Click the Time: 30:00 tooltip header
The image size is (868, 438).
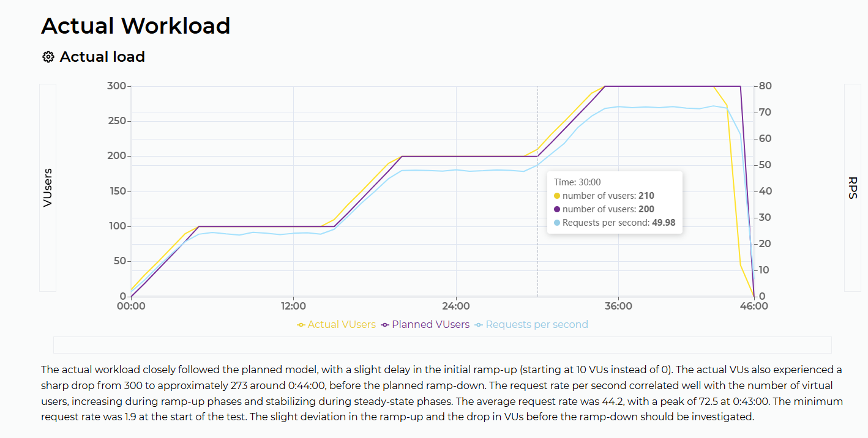(x=577, y=182)
